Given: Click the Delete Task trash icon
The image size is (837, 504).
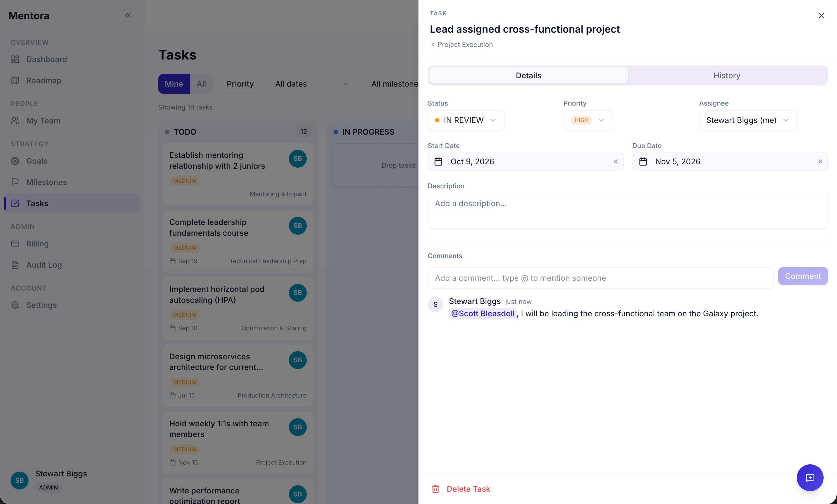Looking at the screenshot, I should coord(435,489).
